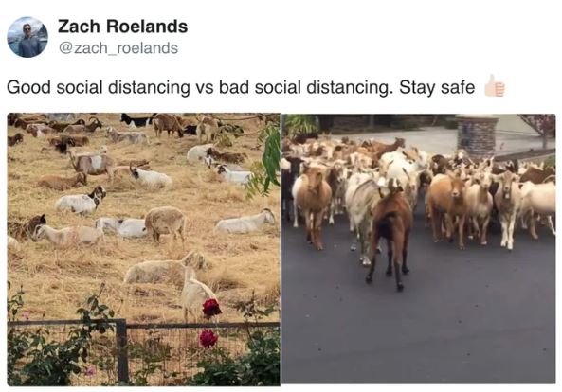Viewport: 562px width, 392px height.
Task: Click the stone pillar in right photo
Action: pos(477,135)
